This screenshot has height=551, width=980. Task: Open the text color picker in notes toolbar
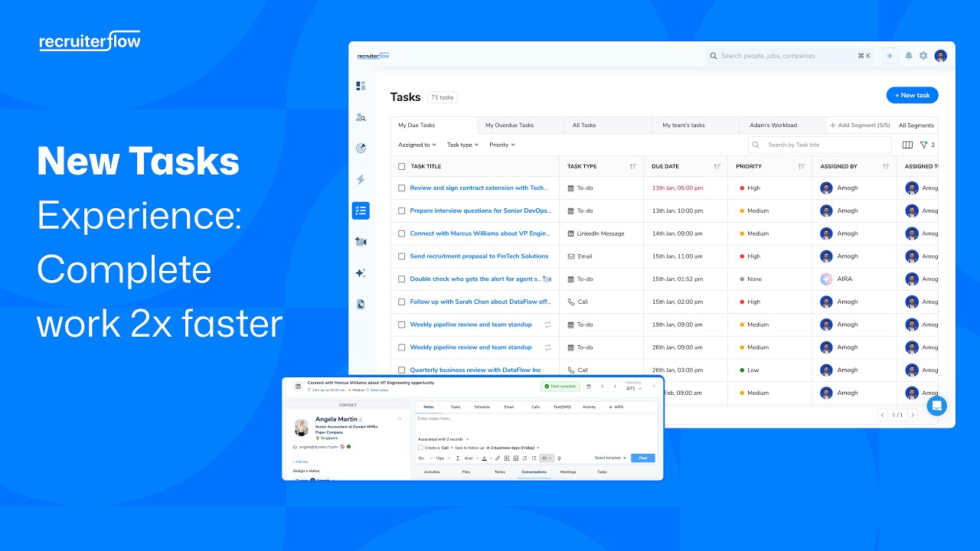click(x=485, y=458)
